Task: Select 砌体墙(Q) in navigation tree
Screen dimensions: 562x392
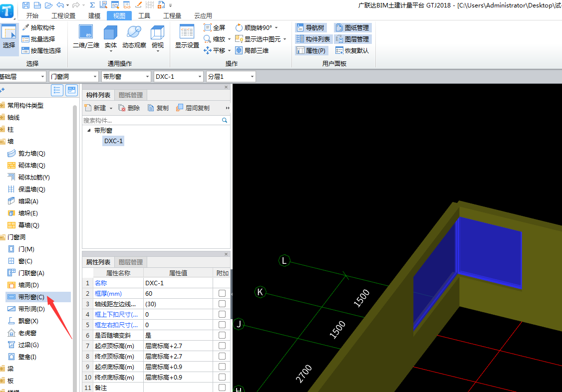Action: tap(26, 166)
